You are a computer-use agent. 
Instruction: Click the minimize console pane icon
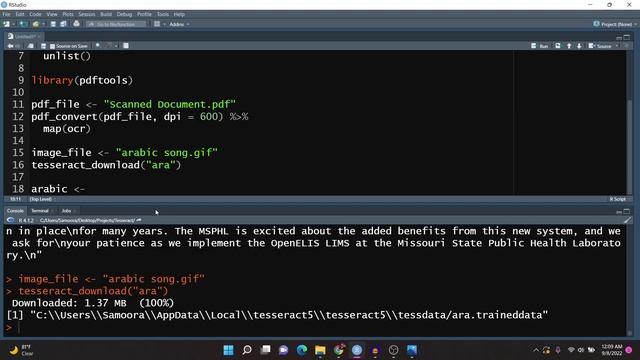[619, 211]
